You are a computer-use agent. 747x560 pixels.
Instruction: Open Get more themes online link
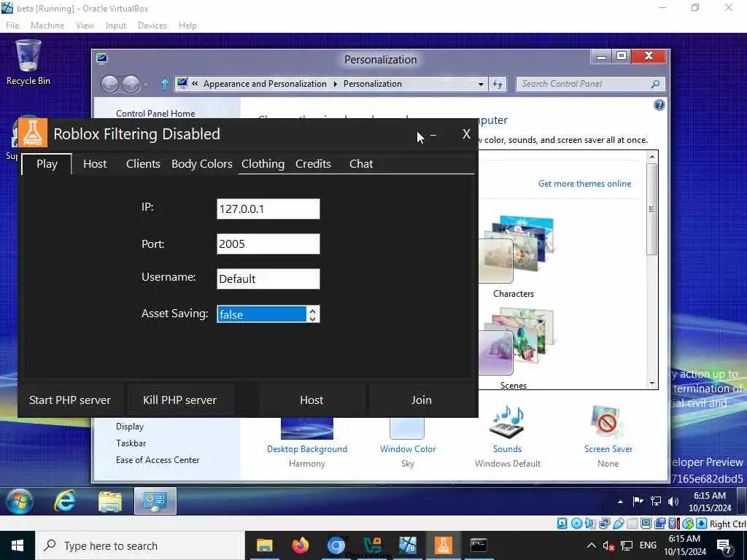[584, 184]
